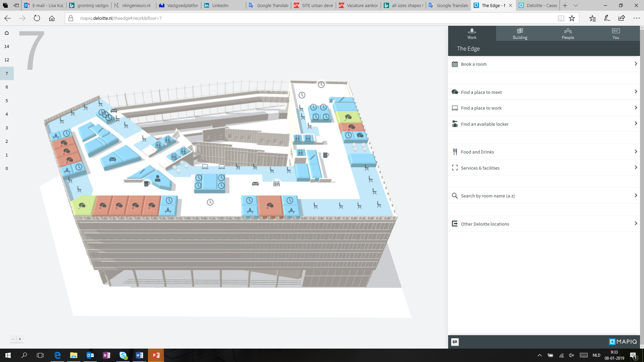Click the library books icon on floor map

(x=276, y=184)
